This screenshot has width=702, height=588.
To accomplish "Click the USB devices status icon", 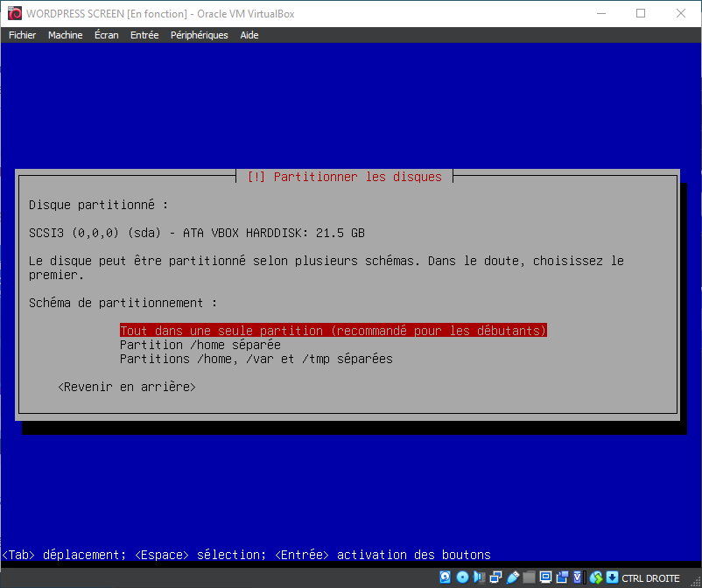I will pos(513,577).
